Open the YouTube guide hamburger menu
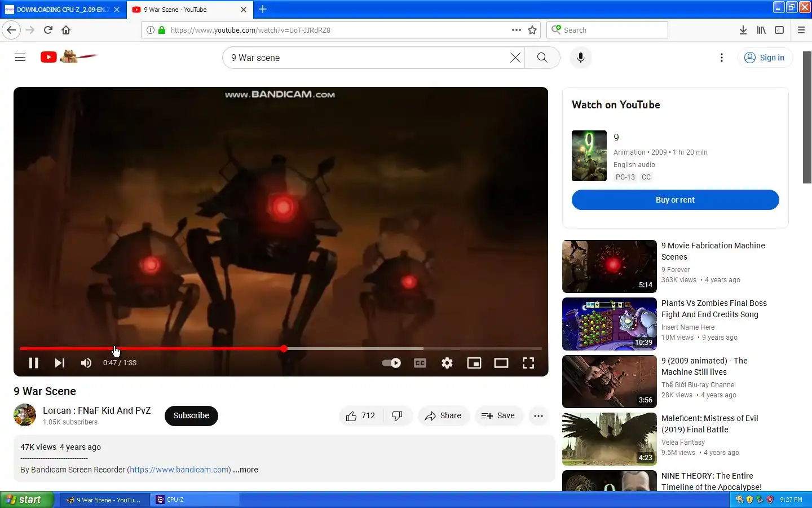 [x=20, y=57]
